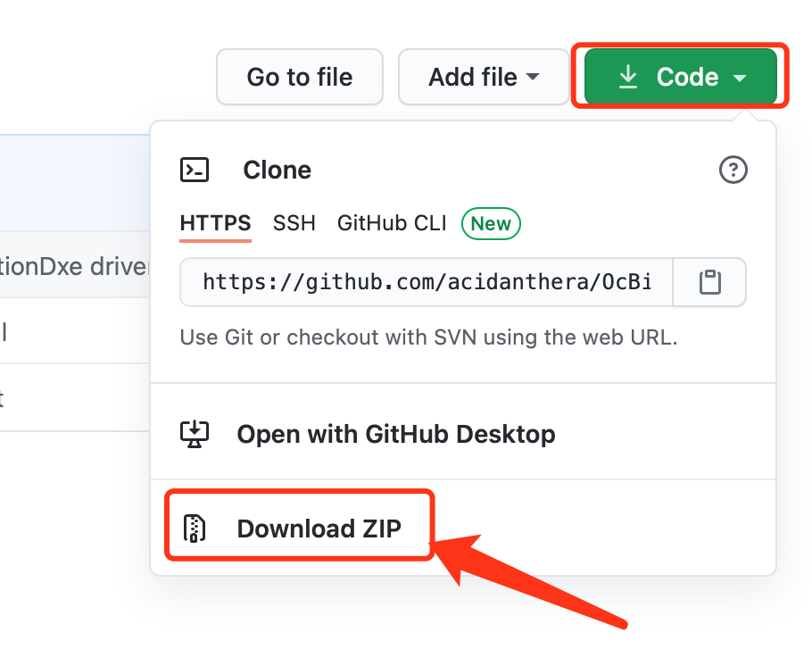Click the Clone heading text
The width and height of the screenshot is (812, 666).
point(277,170)
